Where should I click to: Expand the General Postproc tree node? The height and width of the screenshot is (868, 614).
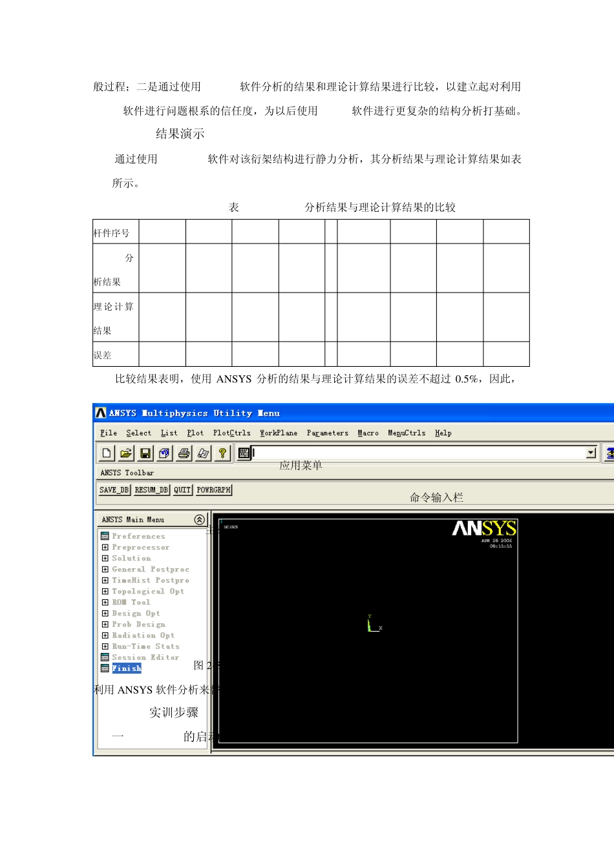105,569
